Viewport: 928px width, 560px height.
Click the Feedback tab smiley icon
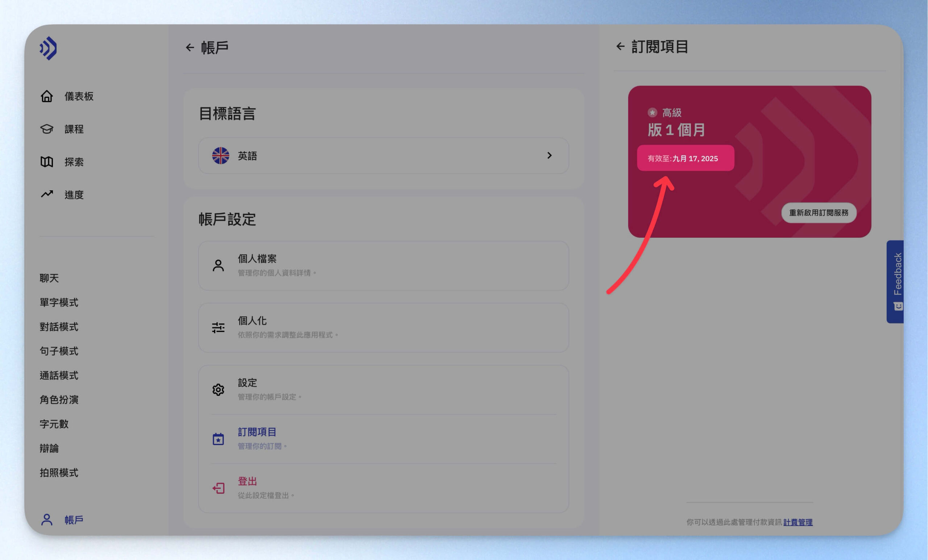click(x=898, y=306)
